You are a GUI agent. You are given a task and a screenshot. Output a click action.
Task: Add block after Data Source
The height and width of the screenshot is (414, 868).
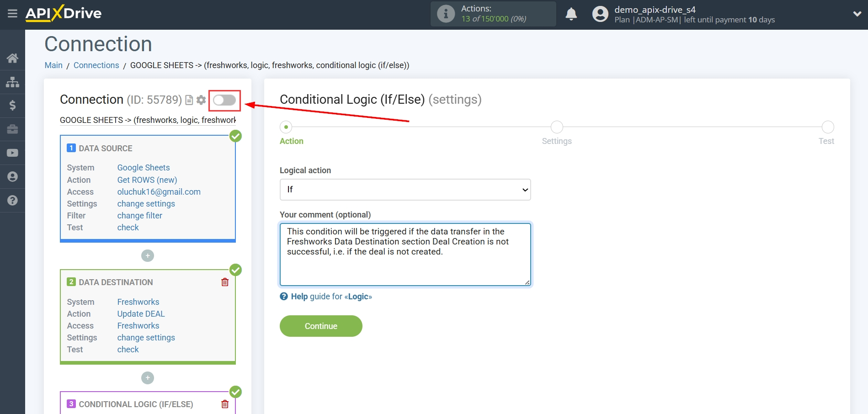pos(148,255)
